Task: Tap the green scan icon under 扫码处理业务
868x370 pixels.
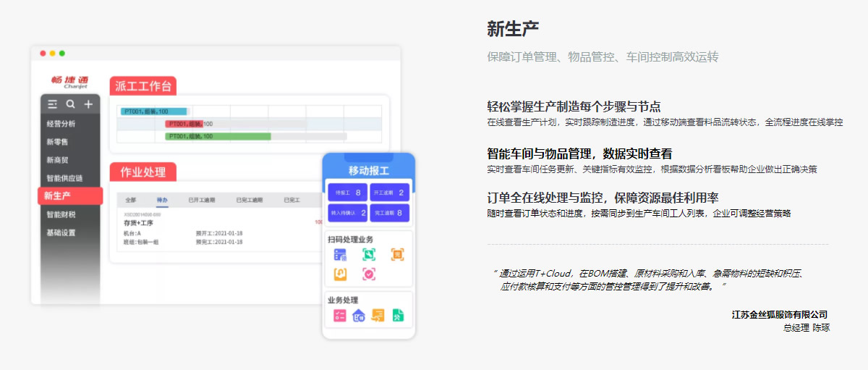Action: click(369, 254)
